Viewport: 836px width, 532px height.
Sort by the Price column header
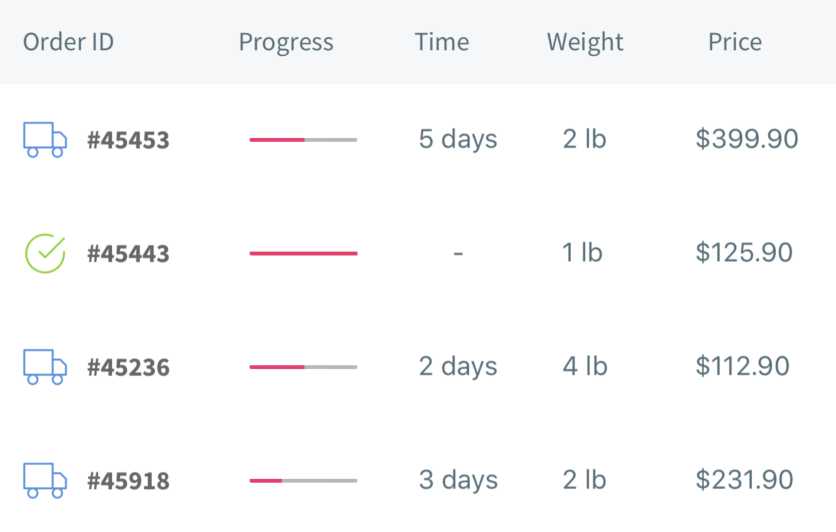pyautogui.click(x=735, y=42)
